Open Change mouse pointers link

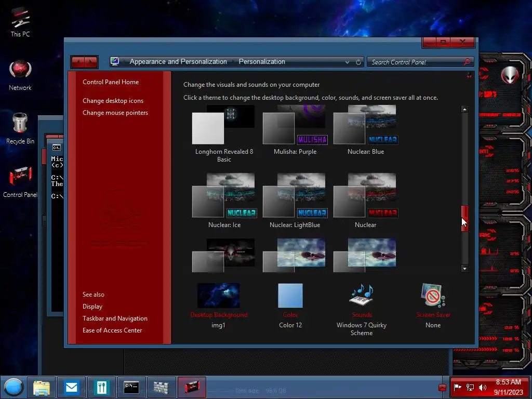(115, 113)
